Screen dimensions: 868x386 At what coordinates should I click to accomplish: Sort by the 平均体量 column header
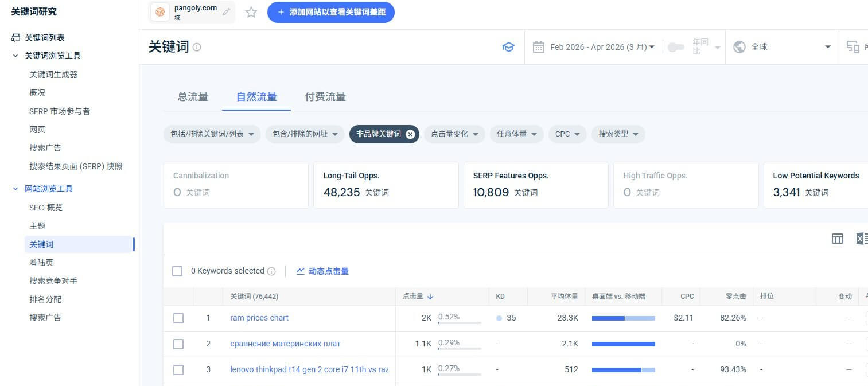[x=564, y=297]
